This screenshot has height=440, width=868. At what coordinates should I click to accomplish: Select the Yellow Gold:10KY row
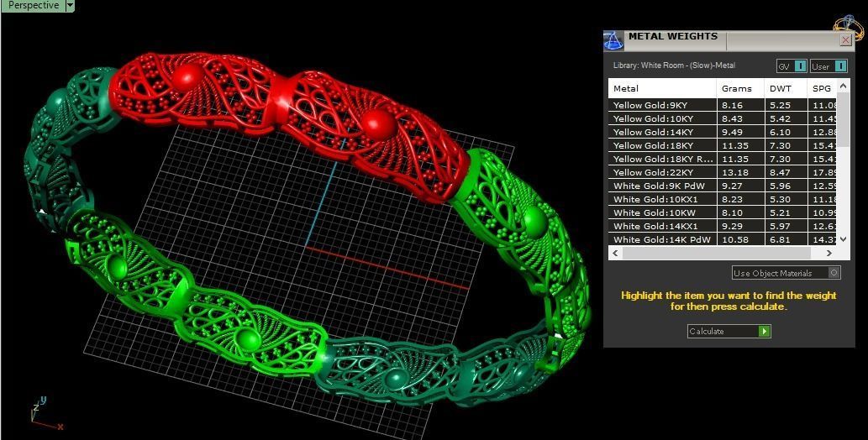tap(722, 118)
